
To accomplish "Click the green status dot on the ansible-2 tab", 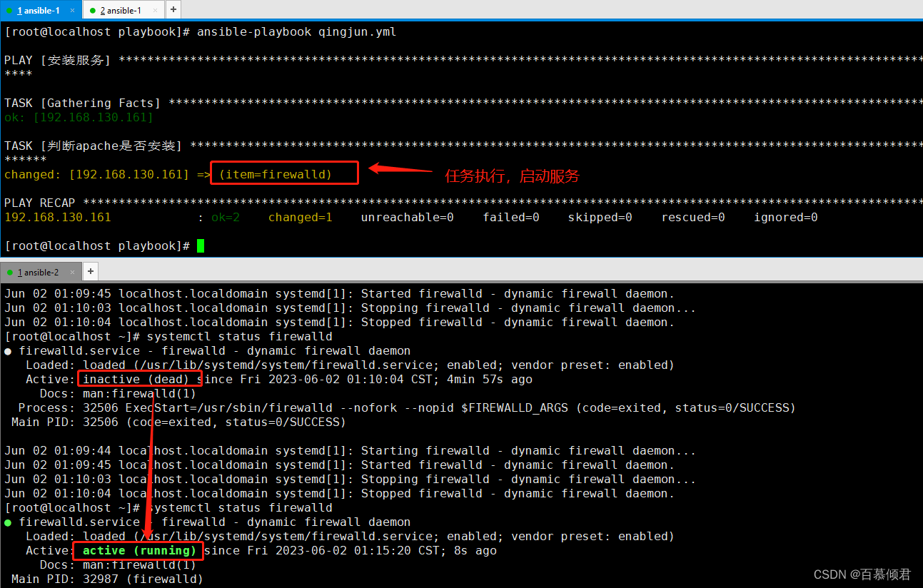I will pyautogui.click(x=9, y=273).
